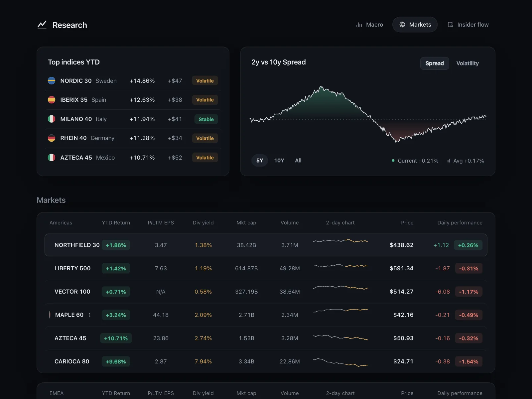Click the Volatile badge for IBERIX 35
Viewport: 532px width, 399px height.
[x=205, y=100]
